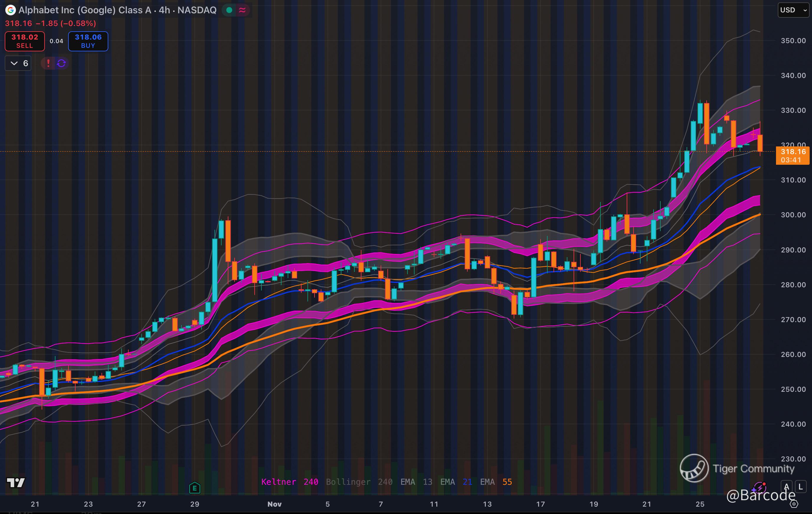Click the purple refresh sync icon

(x=61, y=63)
